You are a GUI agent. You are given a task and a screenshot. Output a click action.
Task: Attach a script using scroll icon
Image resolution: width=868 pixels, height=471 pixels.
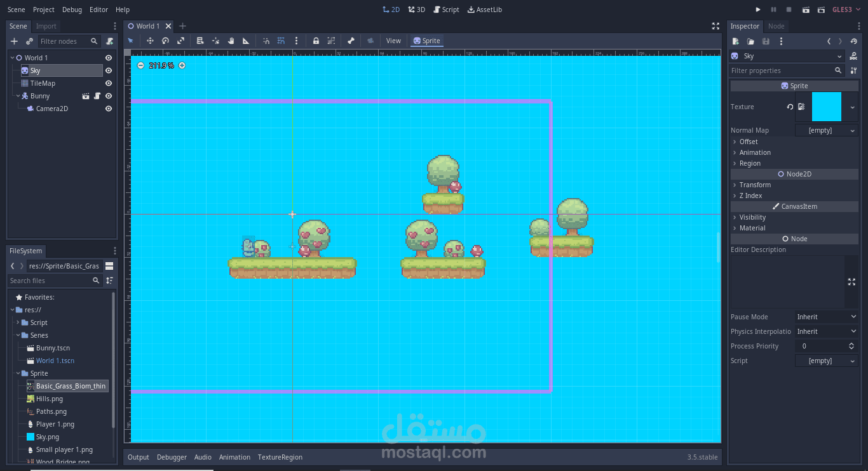pyautogui.click(x=109, y=41)
